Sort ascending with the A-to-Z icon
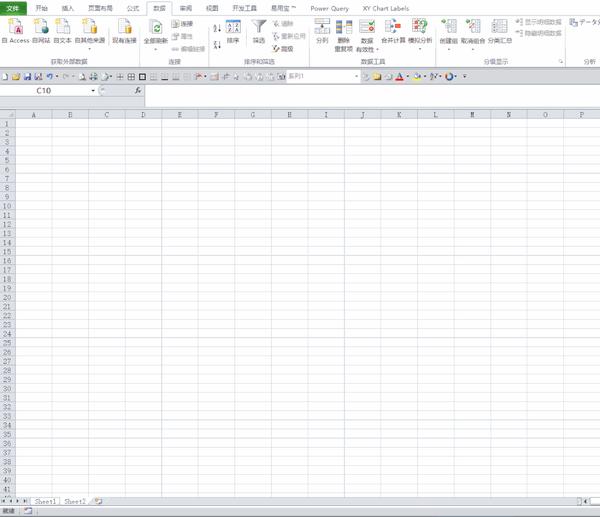 [x=217, y=28]
